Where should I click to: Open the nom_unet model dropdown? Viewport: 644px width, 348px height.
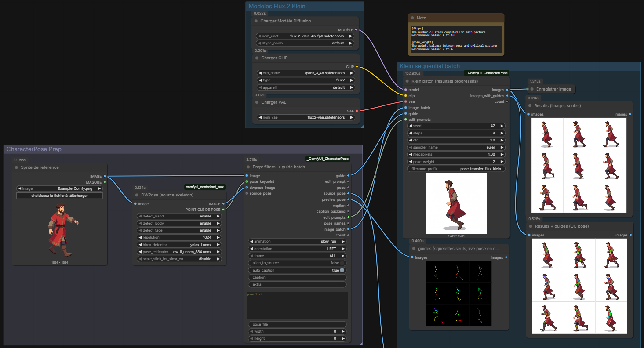pyautogui.click(x=305, y=36)
